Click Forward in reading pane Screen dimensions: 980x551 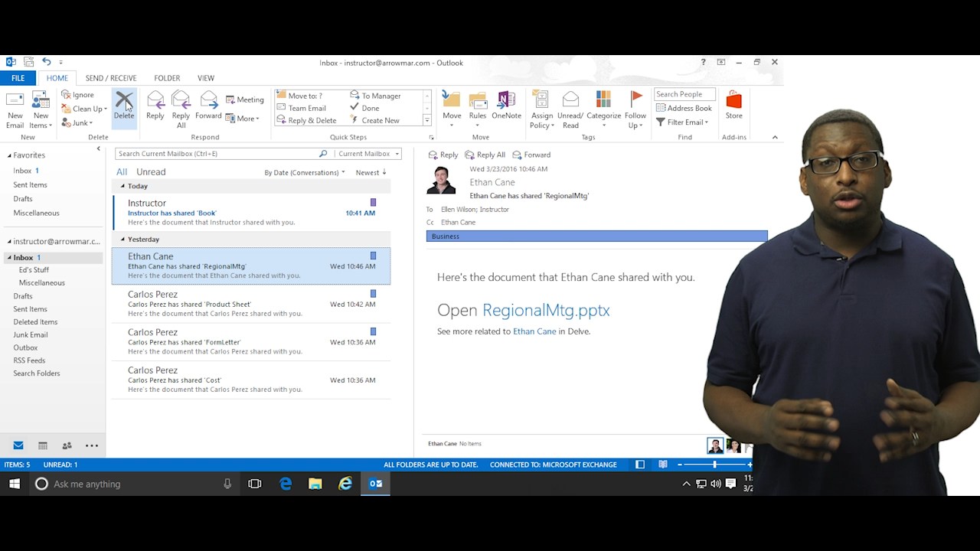point(531,155)
